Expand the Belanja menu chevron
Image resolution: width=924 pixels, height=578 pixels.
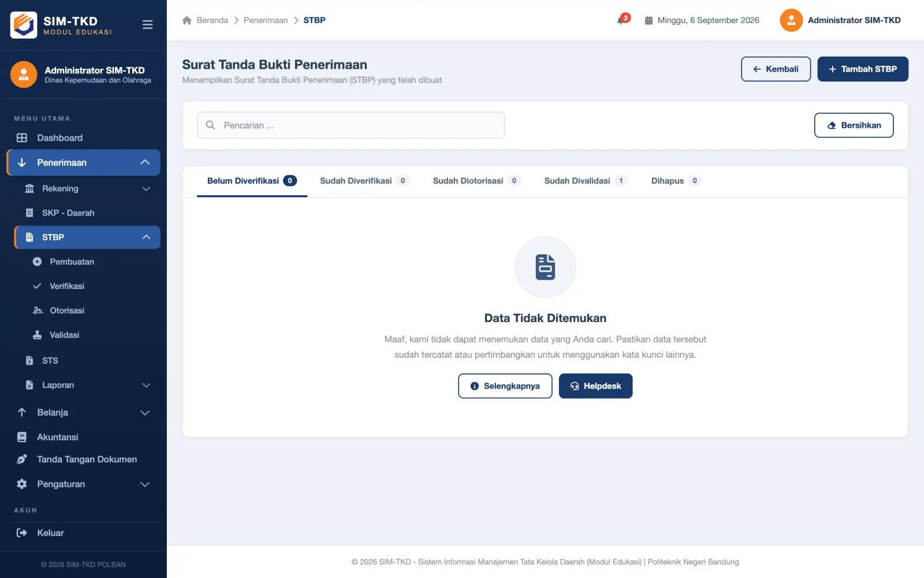click(145, 413)
